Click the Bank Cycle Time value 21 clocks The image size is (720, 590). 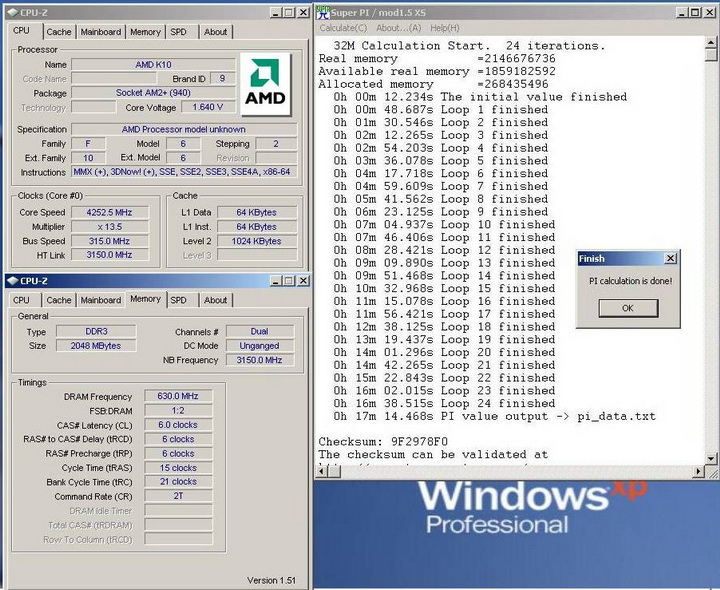[x=178, y=482]
